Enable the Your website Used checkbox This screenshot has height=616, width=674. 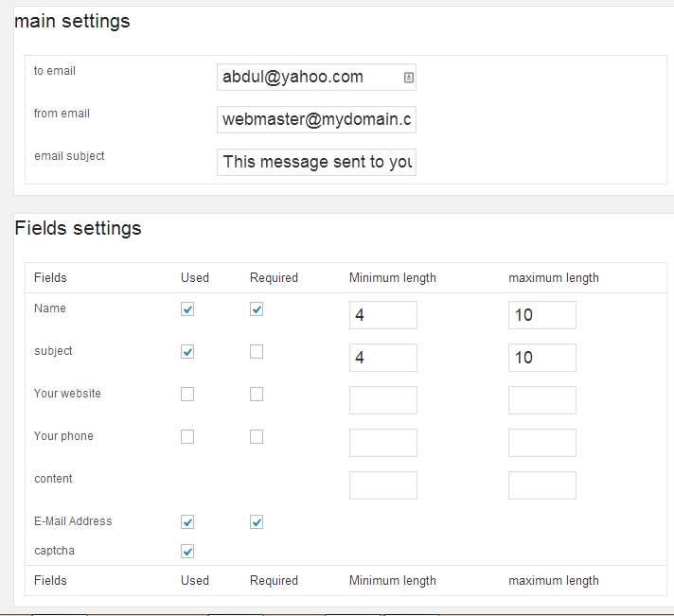coord(187,395)
